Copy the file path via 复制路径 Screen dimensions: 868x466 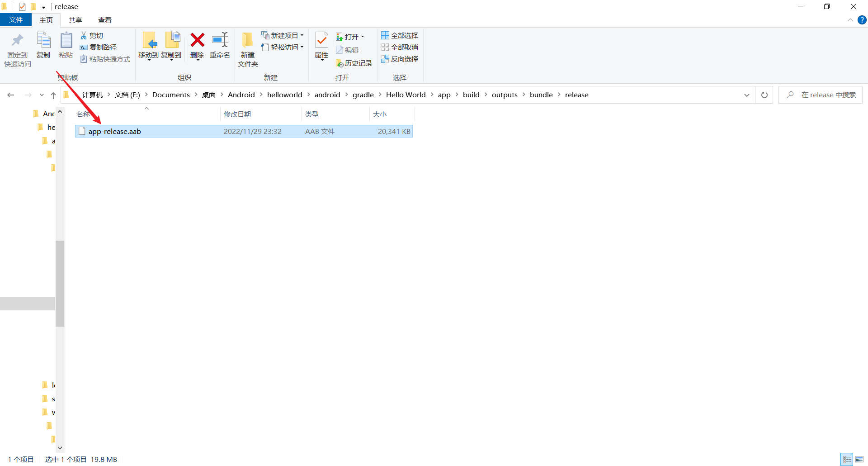tap(99, 47)
